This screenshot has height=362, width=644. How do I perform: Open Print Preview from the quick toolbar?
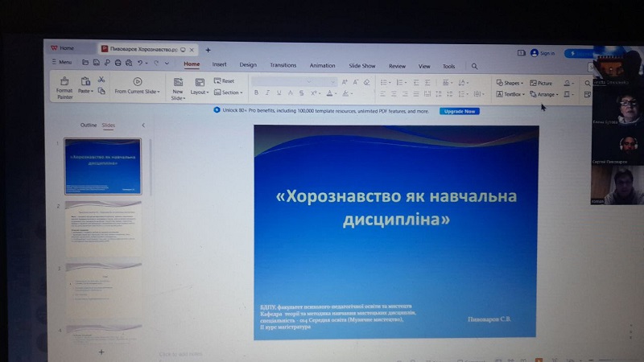click(129, 63)
